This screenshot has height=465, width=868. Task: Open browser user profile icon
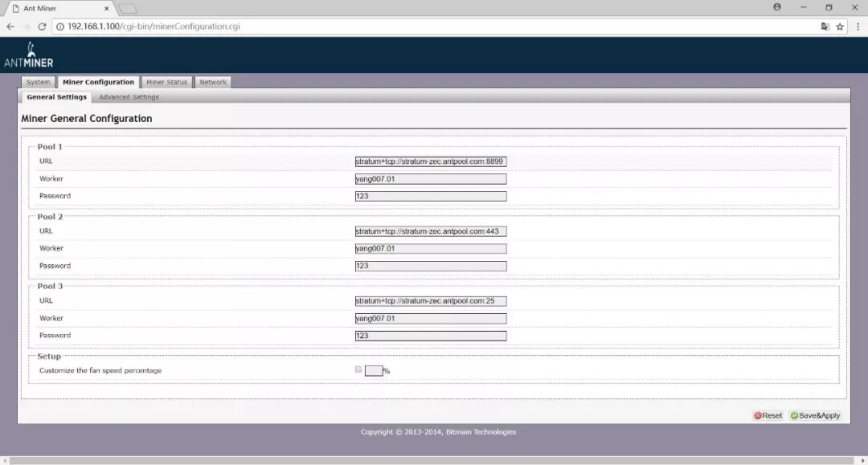point(777,7)
